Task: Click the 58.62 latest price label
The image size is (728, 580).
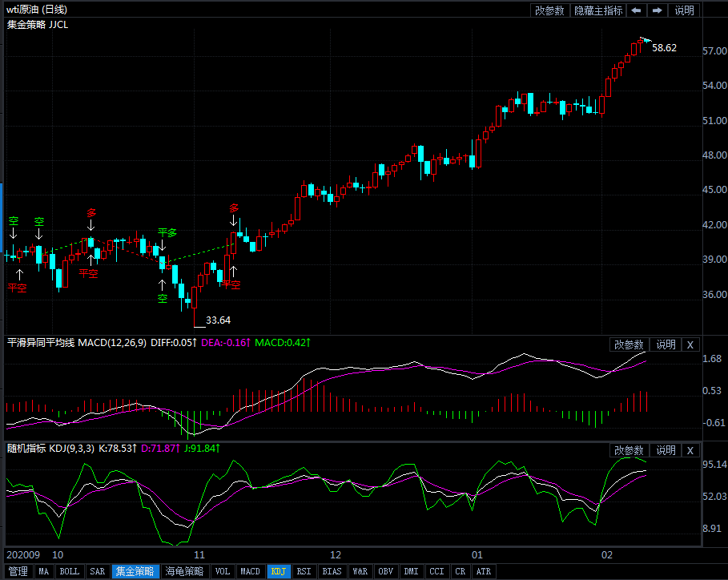Action: pos(664,48)
